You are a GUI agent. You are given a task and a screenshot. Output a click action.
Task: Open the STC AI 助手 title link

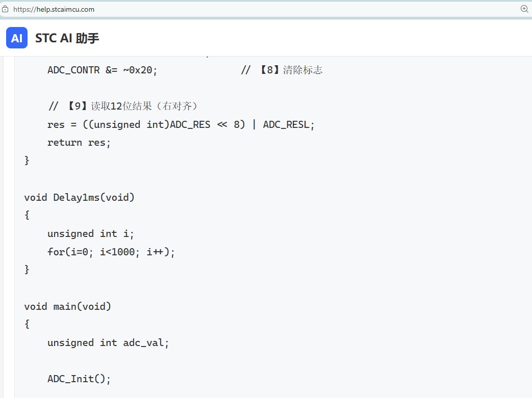point(67,38)
